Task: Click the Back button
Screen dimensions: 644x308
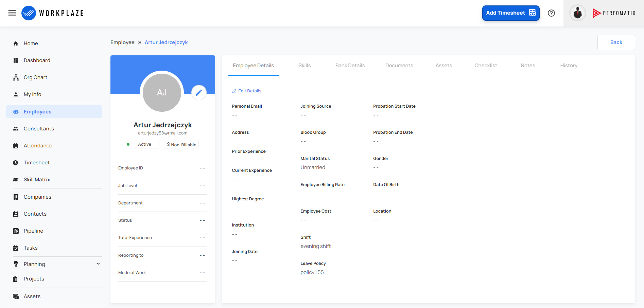Action: tap(616, 42)
